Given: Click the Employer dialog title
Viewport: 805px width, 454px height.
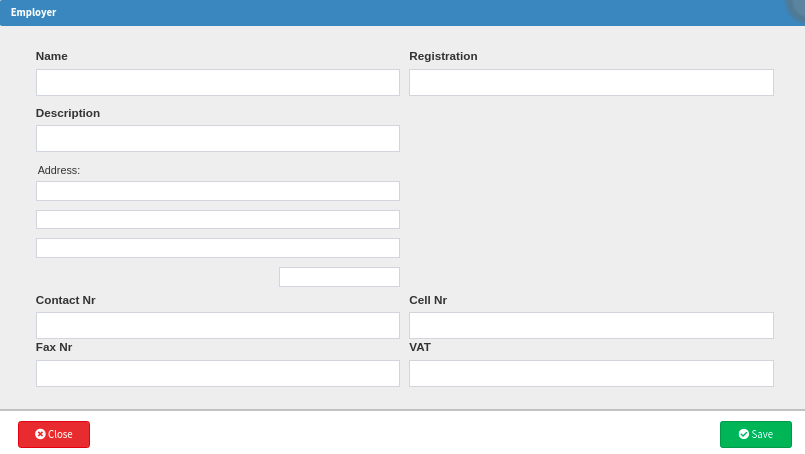Looking at the screenshot, I should coord(33,12).
